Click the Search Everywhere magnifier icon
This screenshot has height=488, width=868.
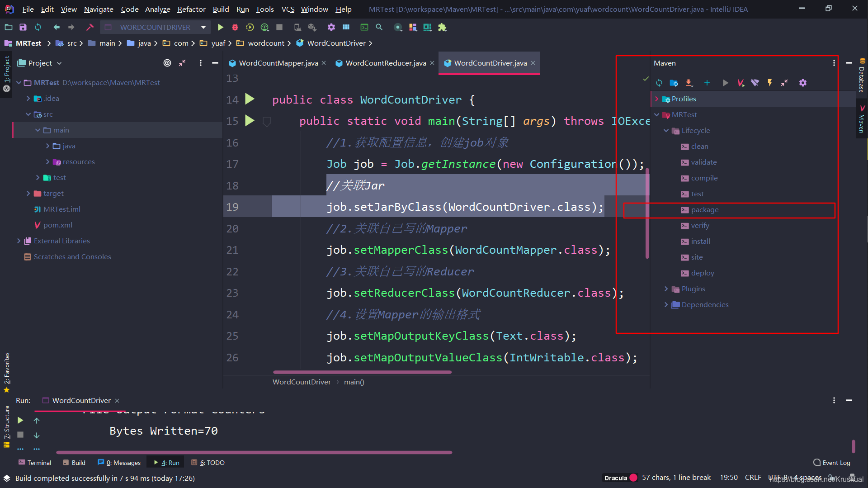(379, 27)
